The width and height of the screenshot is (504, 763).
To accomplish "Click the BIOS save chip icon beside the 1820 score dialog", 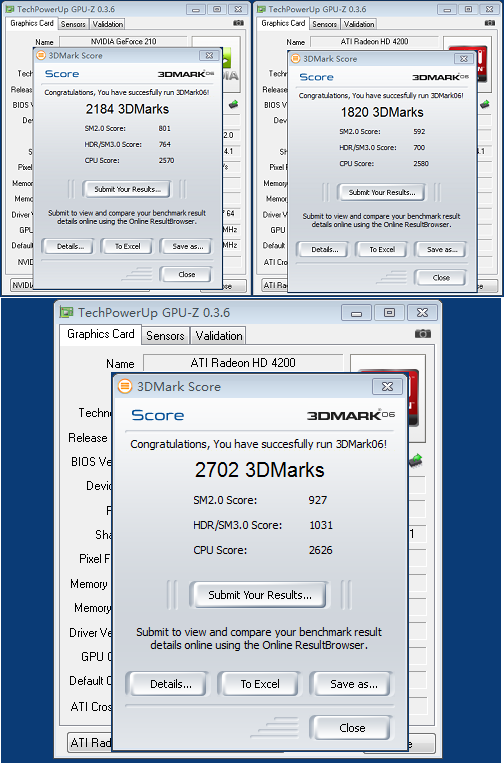I will click(x=485, y=104).
